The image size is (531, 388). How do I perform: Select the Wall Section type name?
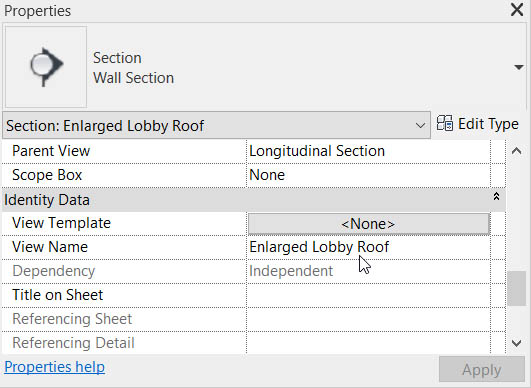[x=133, y=78]
